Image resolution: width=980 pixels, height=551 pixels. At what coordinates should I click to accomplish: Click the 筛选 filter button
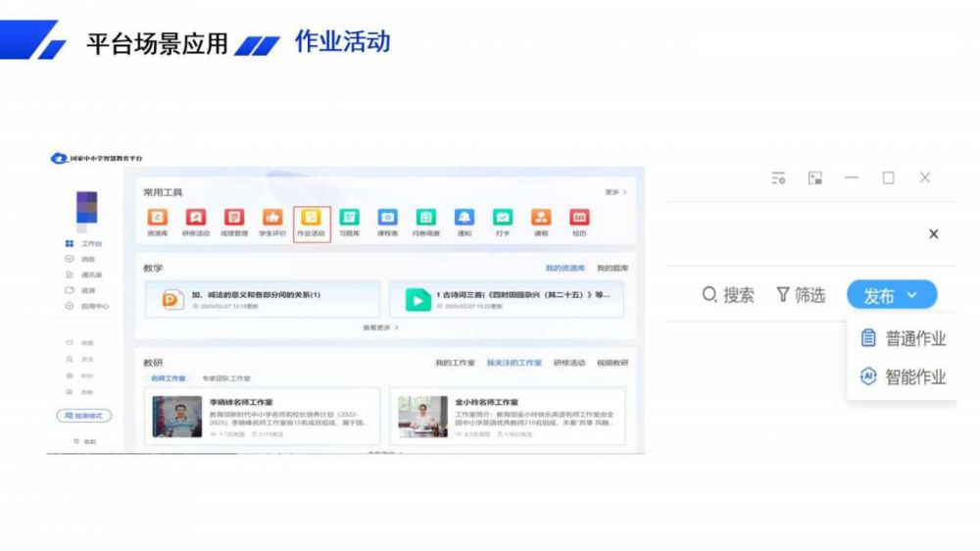[x=801, y=295]
